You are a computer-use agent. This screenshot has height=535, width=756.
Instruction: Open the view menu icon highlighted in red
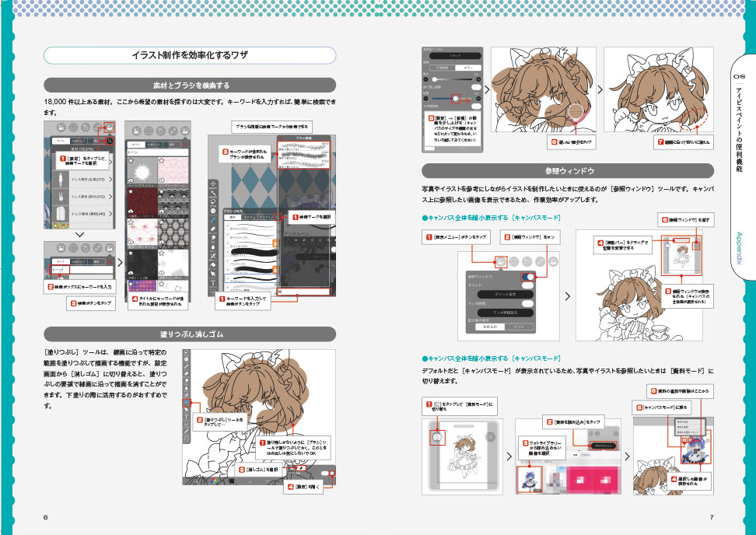[x=501, y=262]
